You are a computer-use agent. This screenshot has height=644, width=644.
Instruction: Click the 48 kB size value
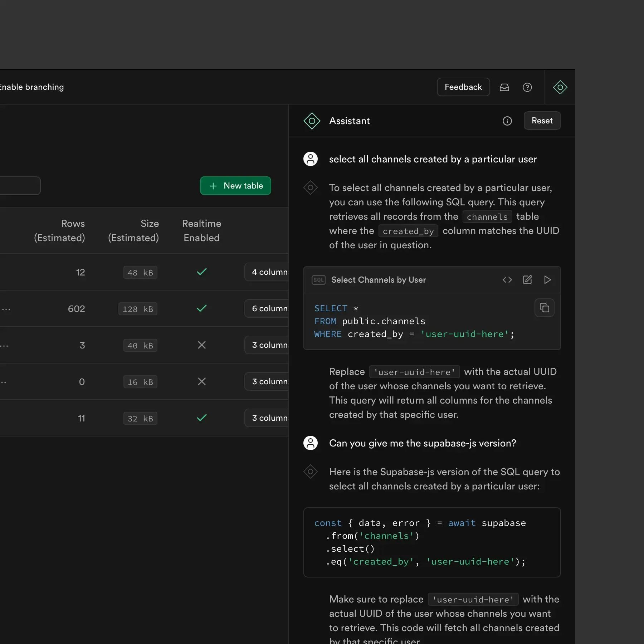pos(140,273)
